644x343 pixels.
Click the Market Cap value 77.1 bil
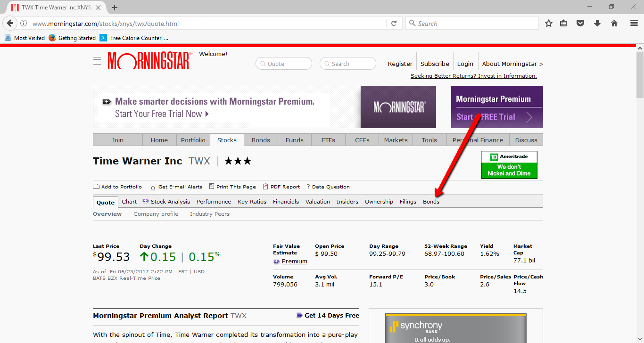click(524, 260)
